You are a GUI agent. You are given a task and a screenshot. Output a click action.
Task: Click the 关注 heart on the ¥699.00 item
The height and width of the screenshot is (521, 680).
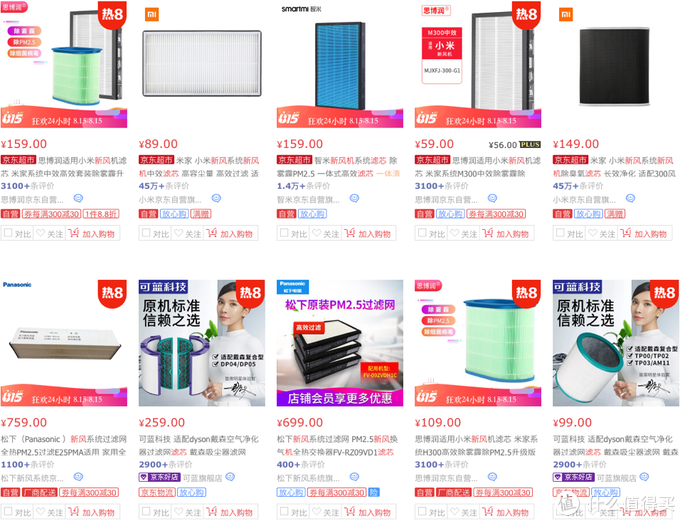(x=326, y=512)
